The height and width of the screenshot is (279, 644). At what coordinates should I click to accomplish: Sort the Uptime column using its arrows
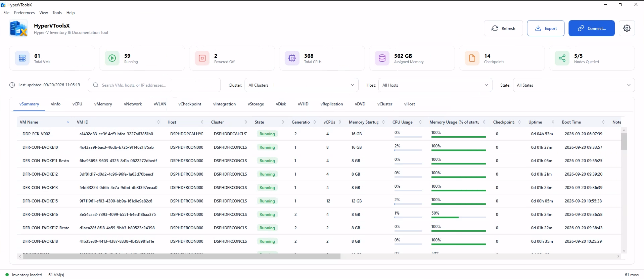553,122
